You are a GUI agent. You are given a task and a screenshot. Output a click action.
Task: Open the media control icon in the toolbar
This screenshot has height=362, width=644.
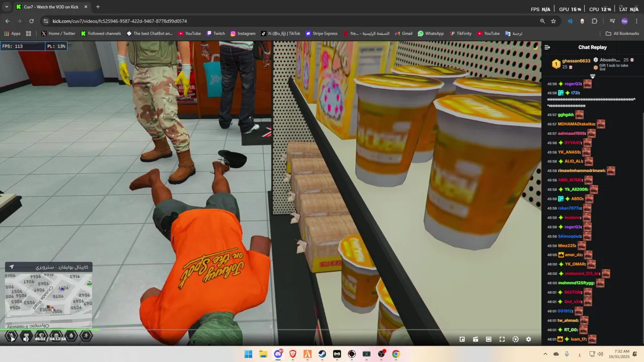coord(612,21)
